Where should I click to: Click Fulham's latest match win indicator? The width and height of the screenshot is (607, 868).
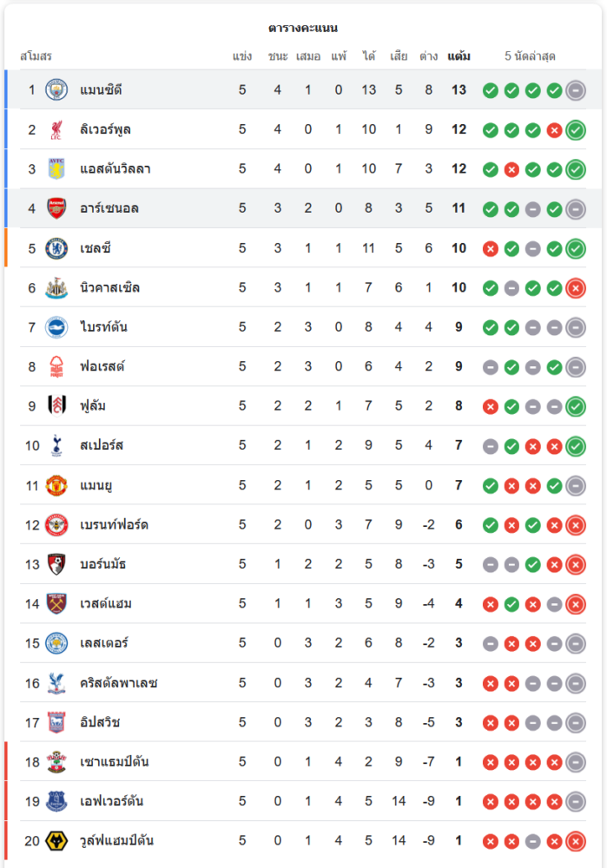575,406
